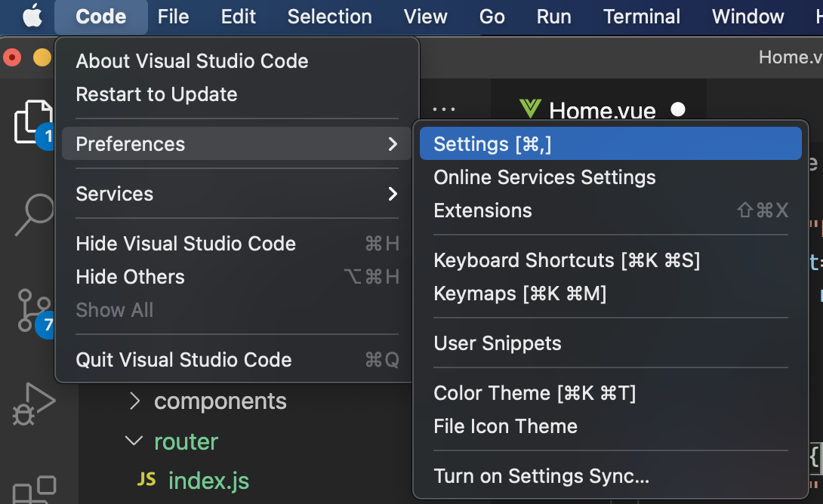
Task: Open the Go menu
Action: (492, 17)
